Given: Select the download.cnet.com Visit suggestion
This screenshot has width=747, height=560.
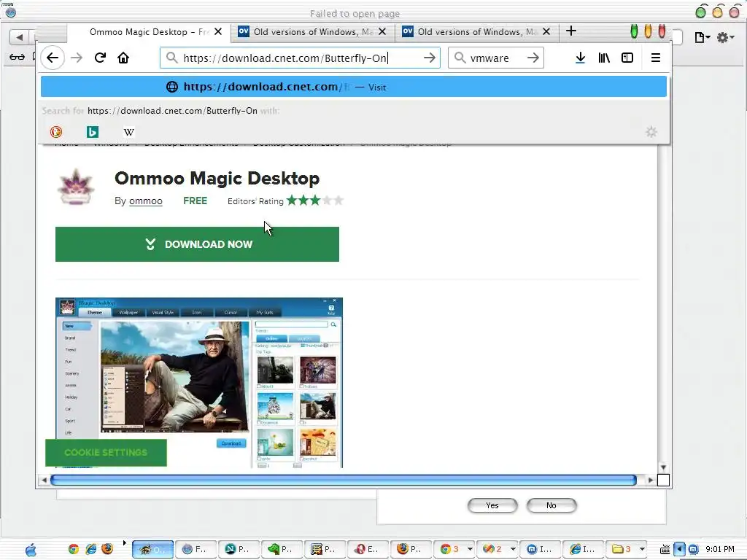Looking at the screenshot, I should tap(354, 87).
